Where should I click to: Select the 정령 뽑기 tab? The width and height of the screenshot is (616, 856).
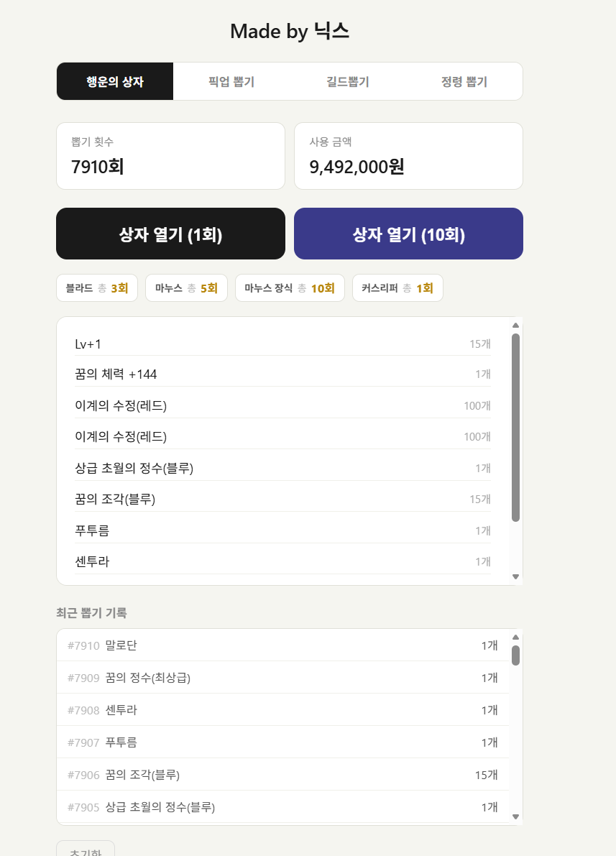(x=464, y=82)
